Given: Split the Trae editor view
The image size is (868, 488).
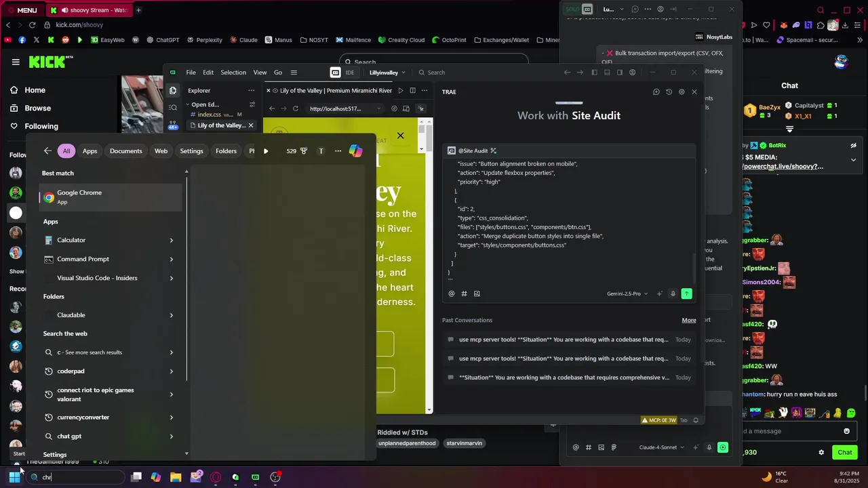Looking at the screenshot, I should (412, 91).
